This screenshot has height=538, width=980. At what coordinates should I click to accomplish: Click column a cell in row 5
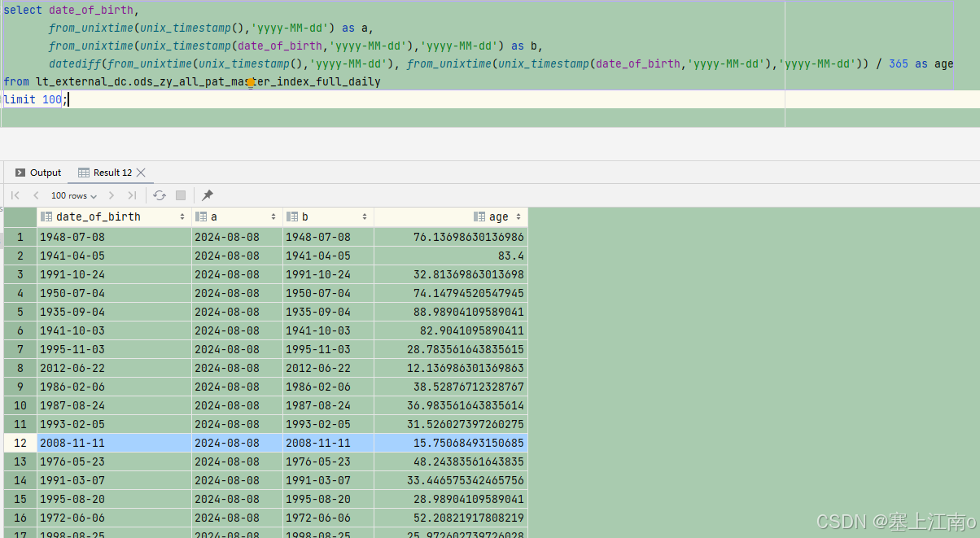237,312
